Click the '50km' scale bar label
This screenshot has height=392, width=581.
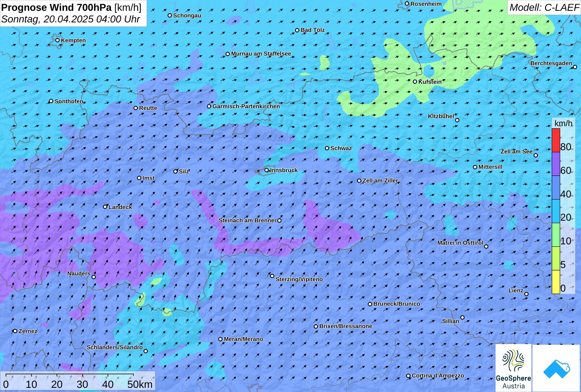(x=140, y=384)
